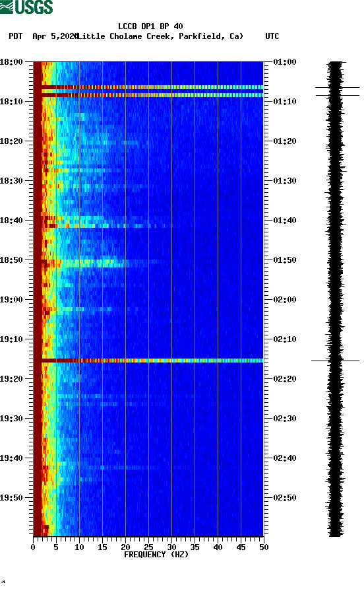Click the 19:20 PDT time label

click(x=11, y=378)
